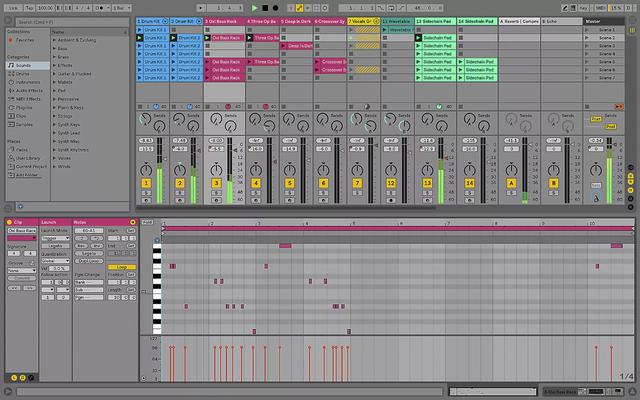Click the Fold button in the piano roll
The width and height of the screenshot is (640, 400).
147,221
